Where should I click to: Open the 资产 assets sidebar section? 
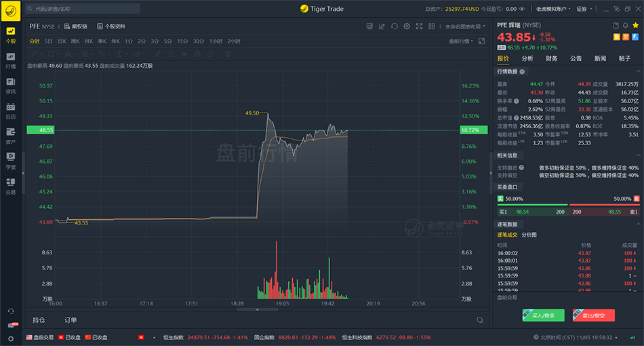pos(11,136)
